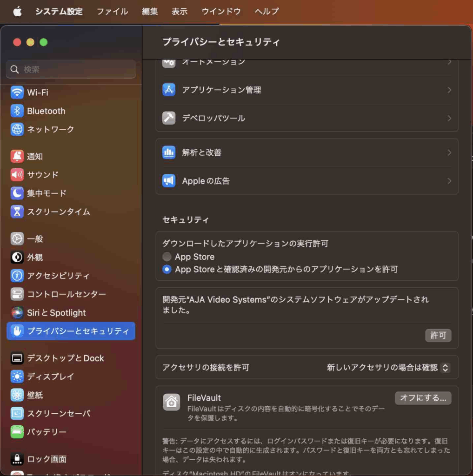Select the ネットワーク globe icon

click(17, 129)
